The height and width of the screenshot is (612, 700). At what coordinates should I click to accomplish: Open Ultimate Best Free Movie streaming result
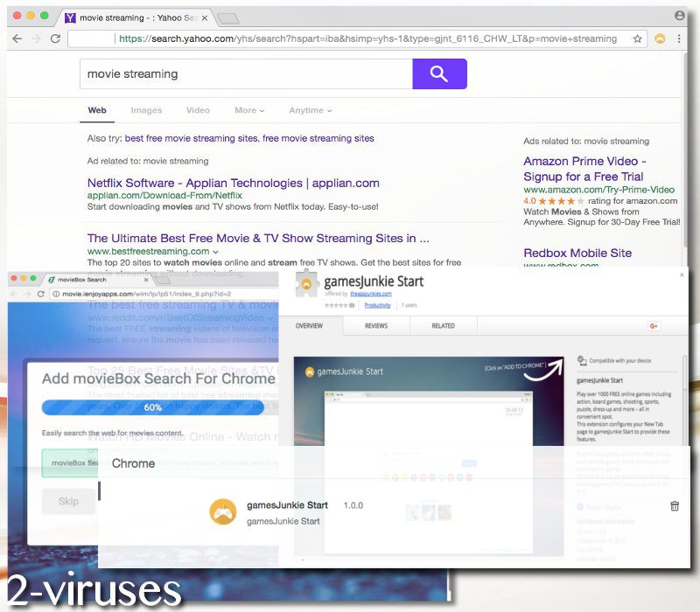tap(258, 238)
